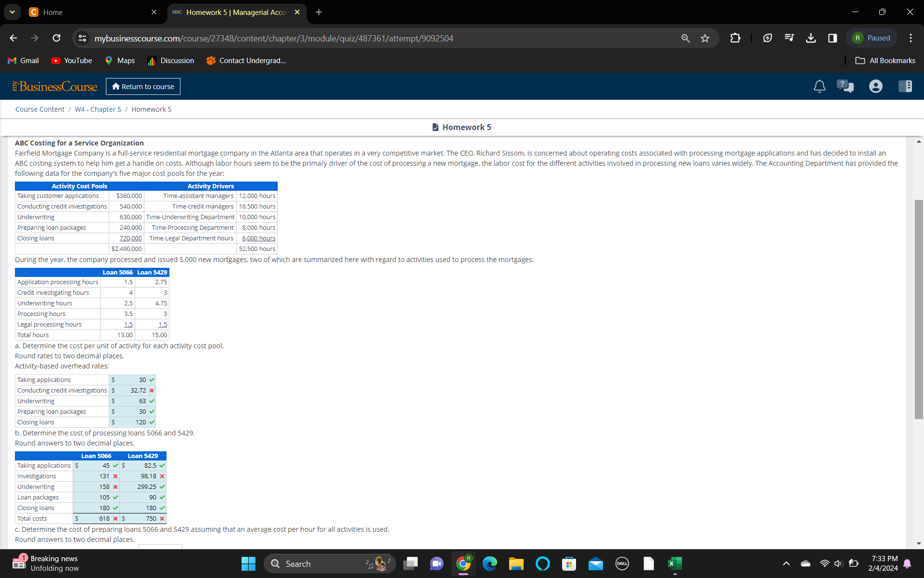Screen dimensions: 924x578
Task: Click the Chrome downloads icon
Action: (x=811, y=38)
